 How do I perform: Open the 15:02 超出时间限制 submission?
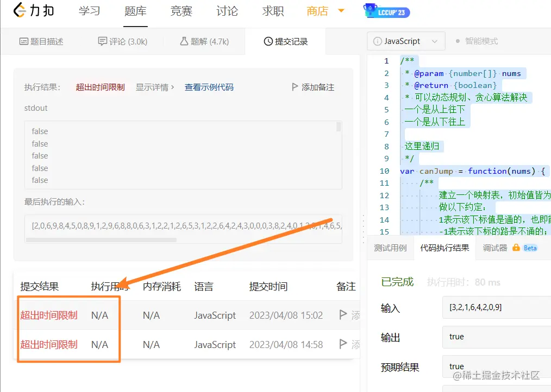point(49,315)
